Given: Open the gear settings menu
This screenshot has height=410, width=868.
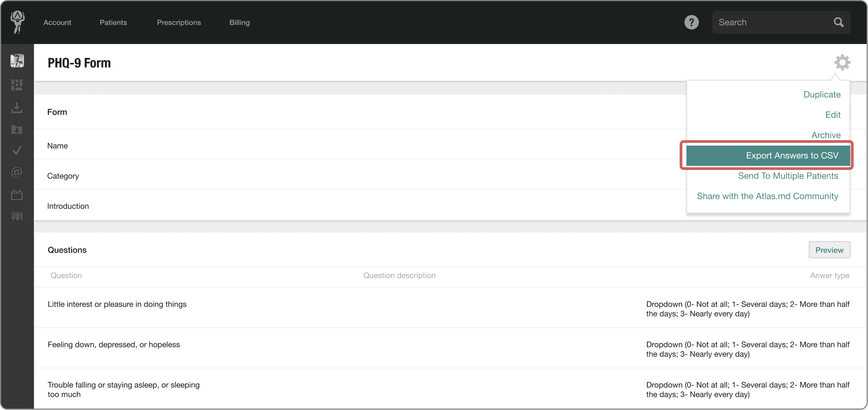Looking at the screenshot, I should 842,62.
